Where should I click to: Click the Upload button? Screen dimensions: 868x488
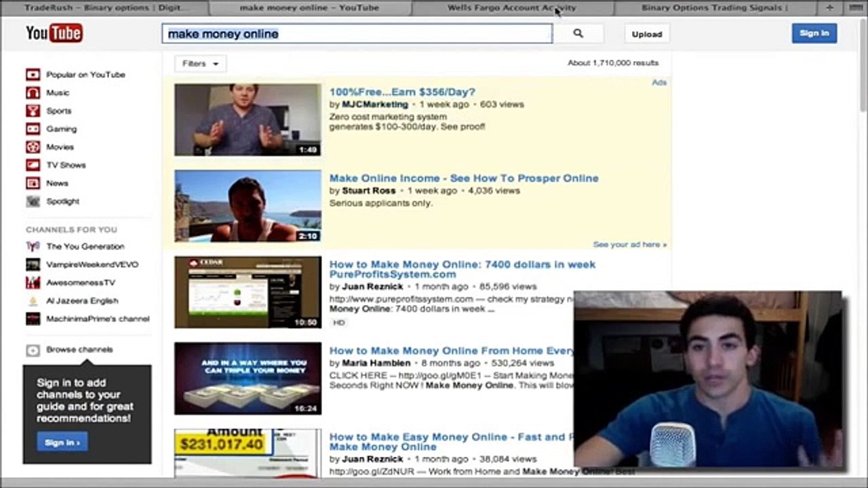coord(647,34)
